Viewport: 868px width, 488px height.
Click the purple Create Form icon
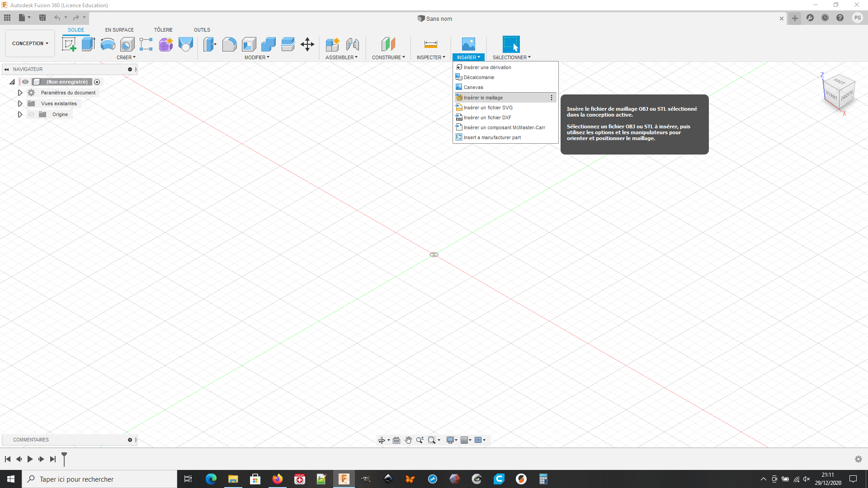pos(166,44)
